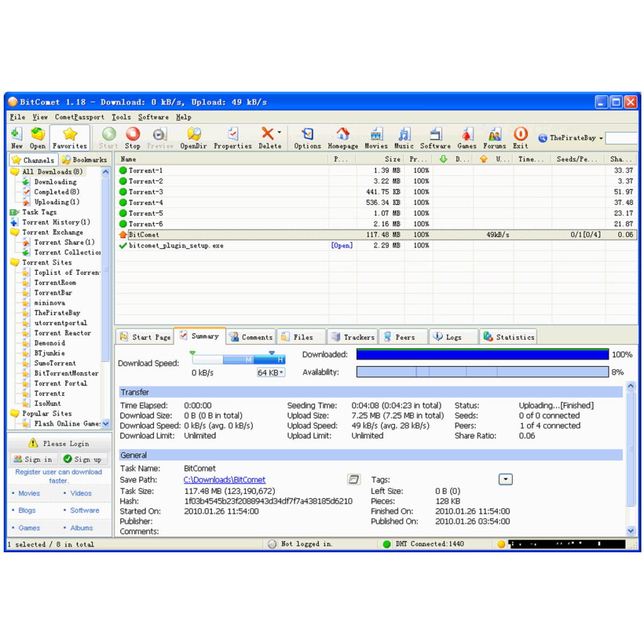The height and width of the screenshot is (644, 644).
Task: Click the Stop task toolbar icon
Action: 133,138
